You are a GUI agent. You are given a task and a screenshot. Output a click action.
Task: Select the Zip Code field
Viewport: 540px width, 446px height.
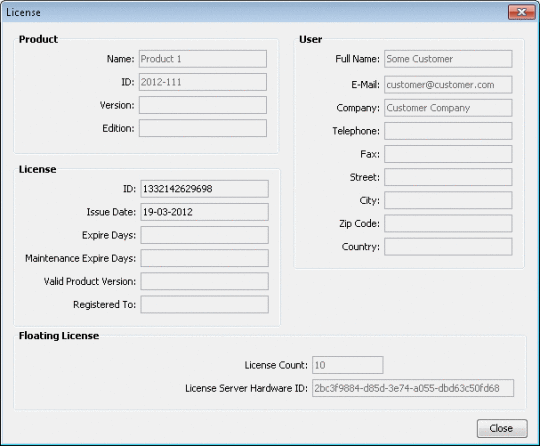[x=448, y=224]
